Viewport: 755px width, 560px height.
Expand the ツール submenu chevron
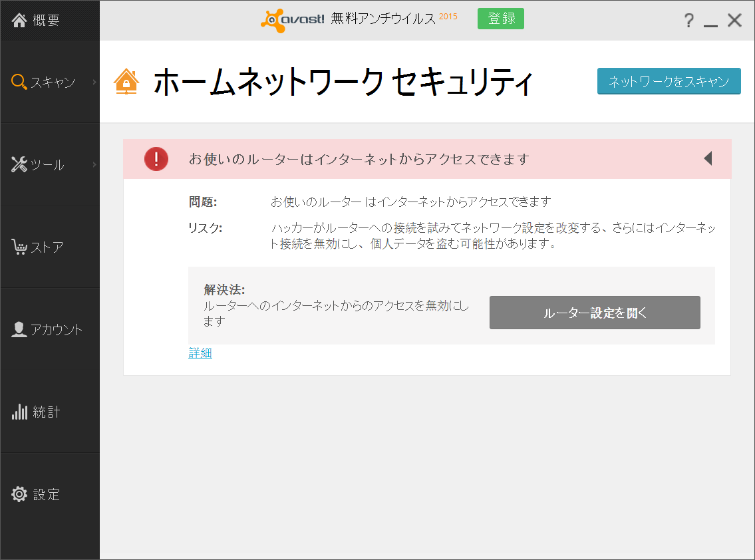click(x=94, y=164)
